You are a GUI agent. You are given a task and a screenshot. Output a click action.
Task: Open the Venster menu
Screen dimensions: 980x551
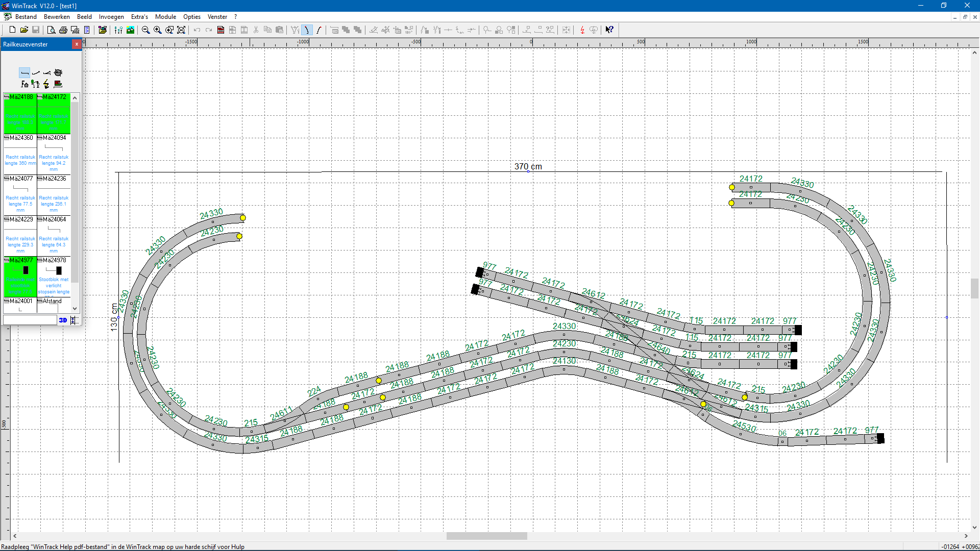point(217,17)
